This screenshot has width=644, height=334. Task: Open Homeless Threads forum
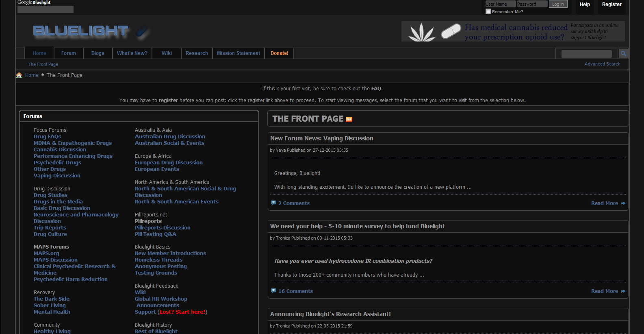158,260
